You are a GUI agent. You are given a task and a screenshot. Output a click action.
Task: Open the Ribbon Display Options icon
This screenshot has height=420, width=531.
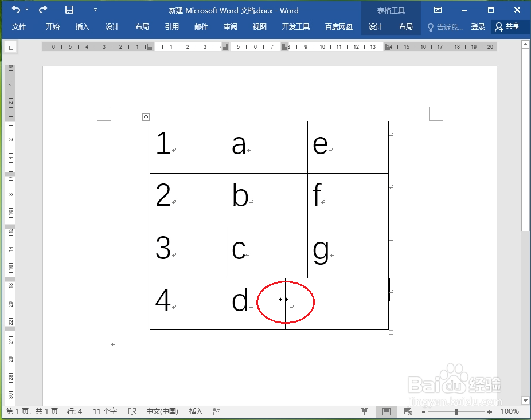[438, 10]
